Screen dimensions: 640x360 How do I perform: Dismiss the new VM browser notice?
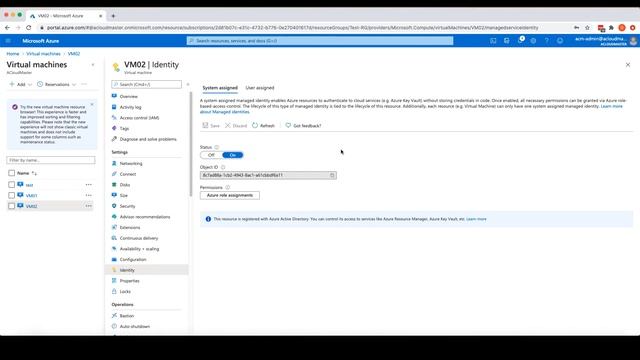pyautogui.click(x=92, y=104)
